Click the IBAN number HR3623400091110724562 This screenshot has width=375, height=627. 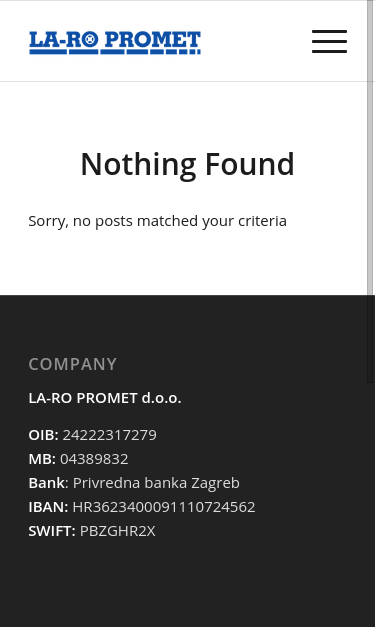(164, 507)
